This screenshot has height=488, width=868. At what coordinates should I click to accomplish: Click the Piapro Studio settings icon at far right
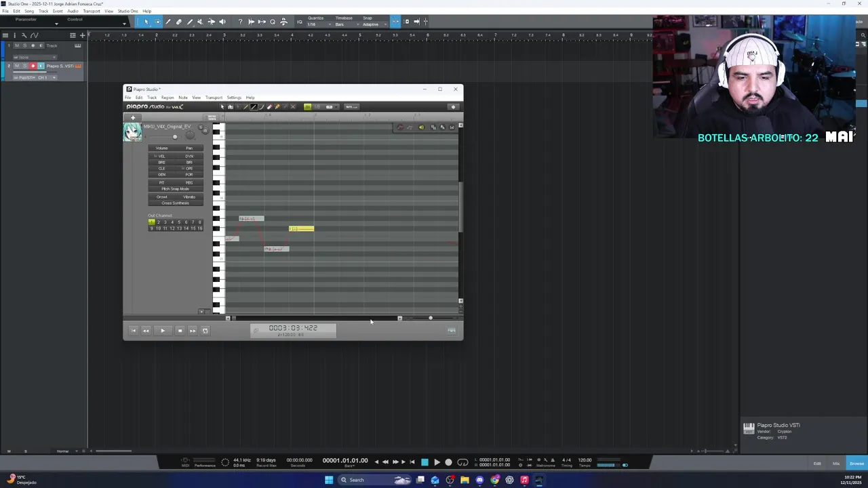point(453,106)
